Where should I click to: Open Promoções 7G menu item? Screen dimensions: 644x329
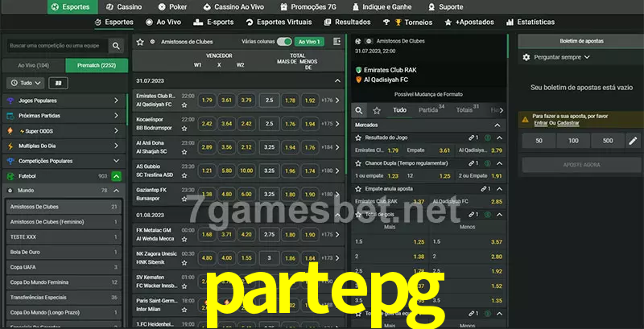[x=308, y=7]
